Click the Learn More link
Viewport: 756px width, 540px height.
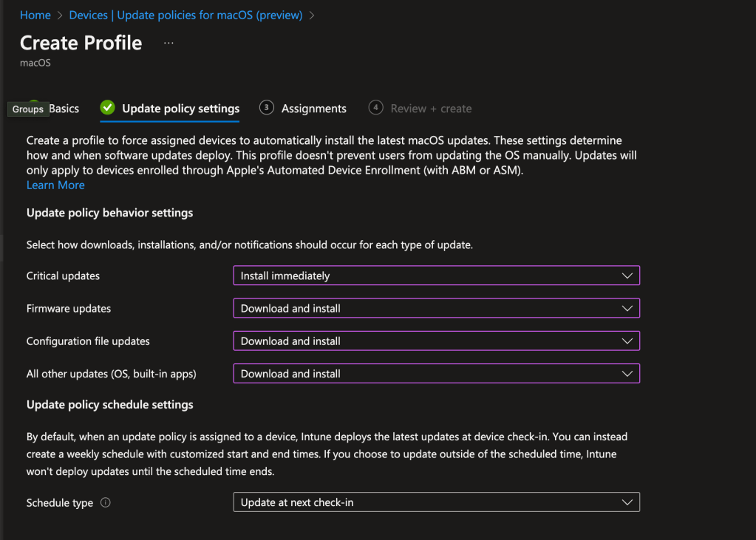(55, 185)
